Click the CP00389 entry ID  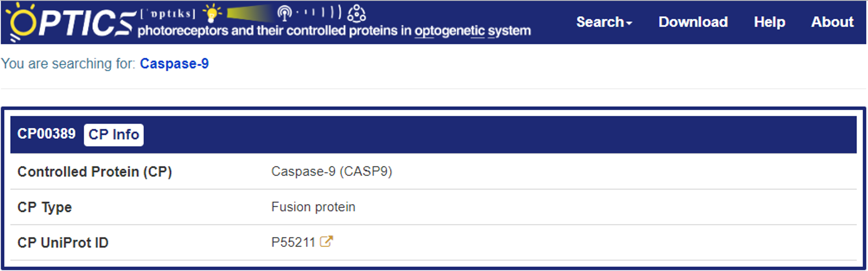pos(46,134)
